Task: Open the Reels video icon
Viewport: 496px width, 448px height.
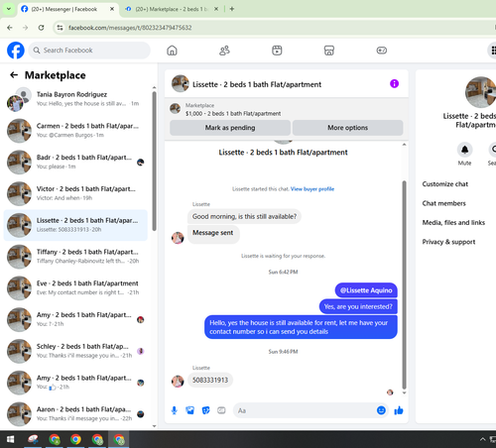Action: (277, 51)
